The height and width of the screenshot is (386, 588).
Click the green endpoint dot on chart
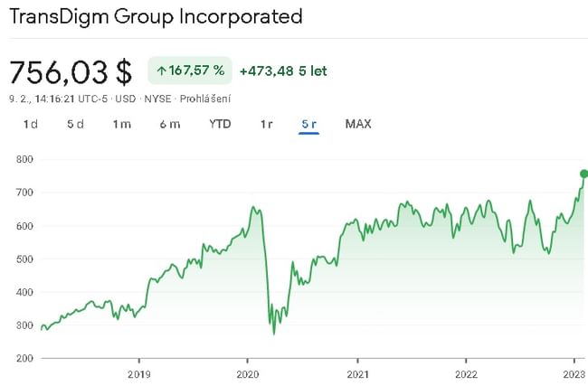[583, 174]
